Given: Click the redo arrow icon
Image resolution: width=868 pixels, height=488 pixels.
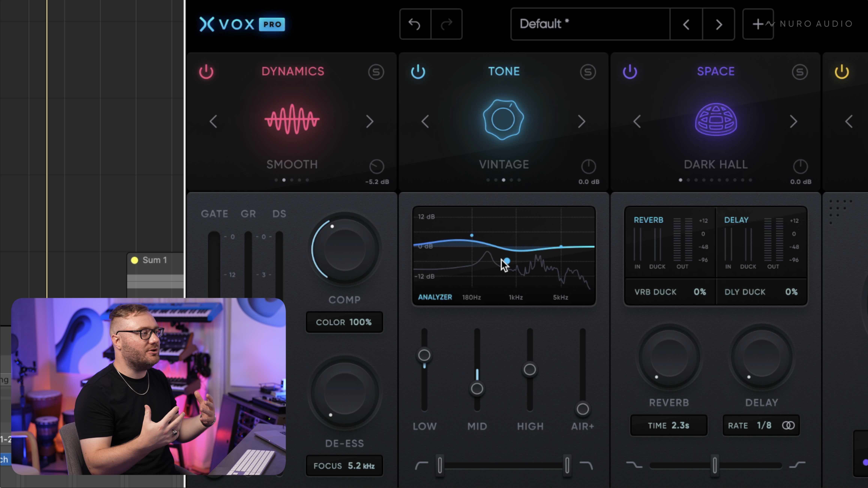Looking at the screenshot, I should (x=447, y=24).
